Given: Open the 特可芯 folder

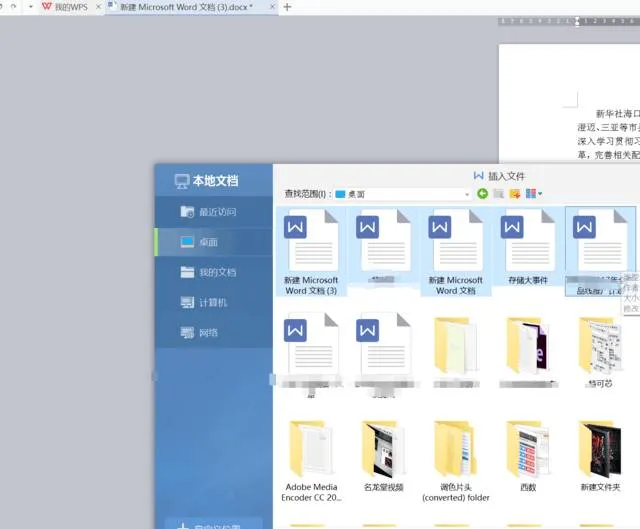Looking at the screenshot, I should (600, 352).
